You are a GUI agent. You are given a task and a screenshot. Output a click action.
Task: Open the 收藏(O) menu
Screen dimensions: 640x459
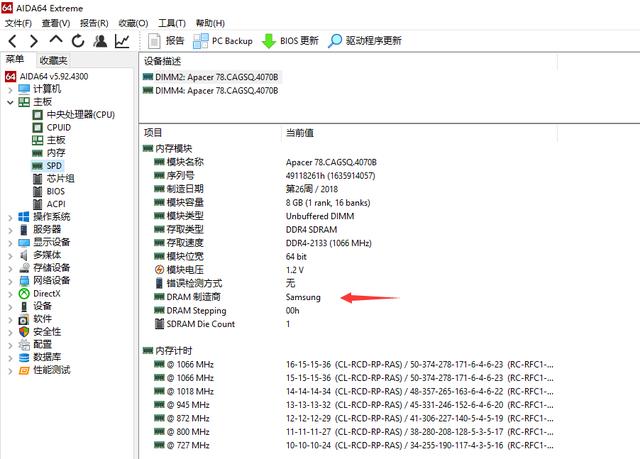(133, 23)
